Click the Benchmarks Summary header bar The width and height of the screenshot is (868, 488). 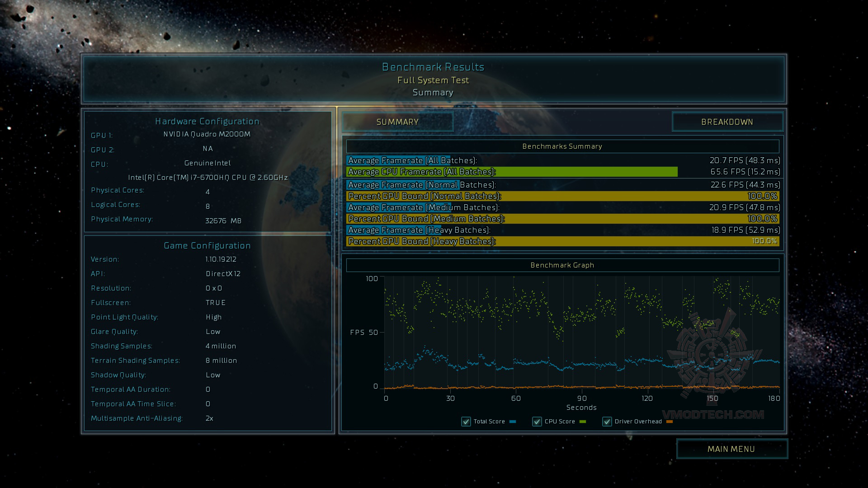(562, 146)
